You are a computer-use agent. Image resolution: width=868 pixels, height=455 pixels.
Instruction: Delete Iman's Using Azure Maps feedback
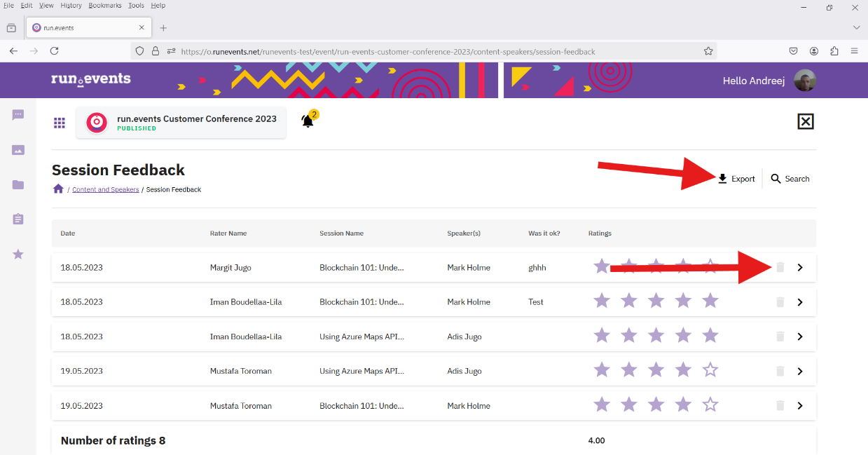780,337
